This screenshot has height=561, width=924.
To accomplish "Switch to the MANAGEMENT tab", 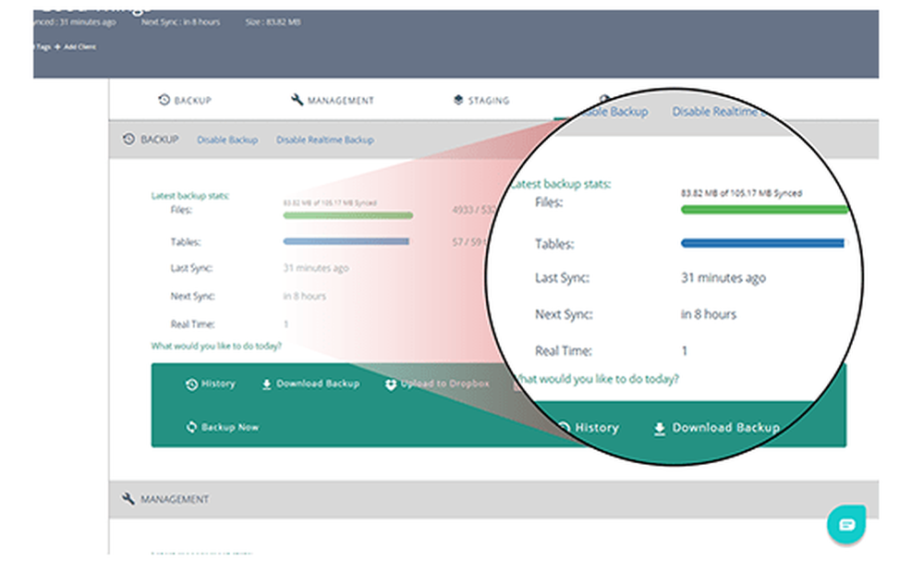I will (x=333, y=100).
